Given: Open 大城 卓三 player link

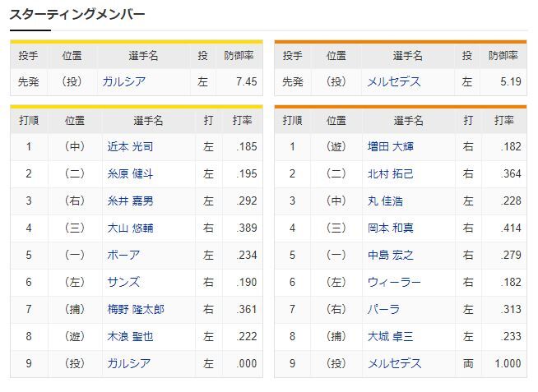Looking at the screenshot, I should (391, 337).
